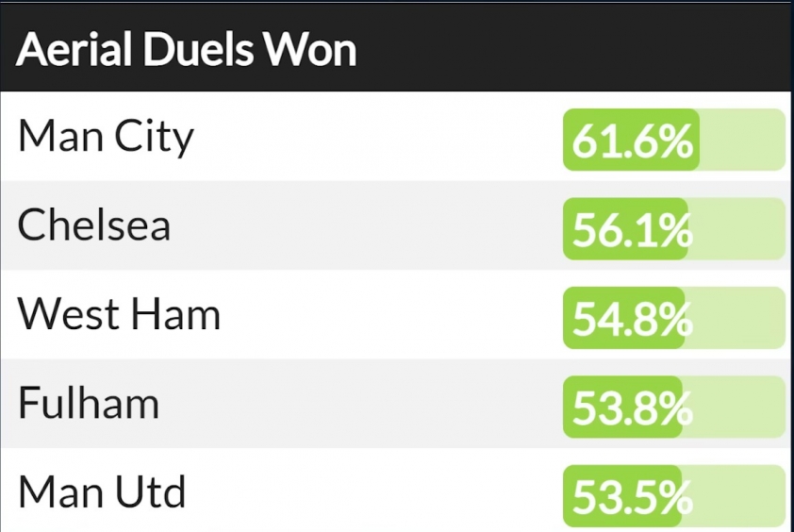794x532 pixels.
Task: Open the Chelsea team link
Action: [x=93, y=224]
